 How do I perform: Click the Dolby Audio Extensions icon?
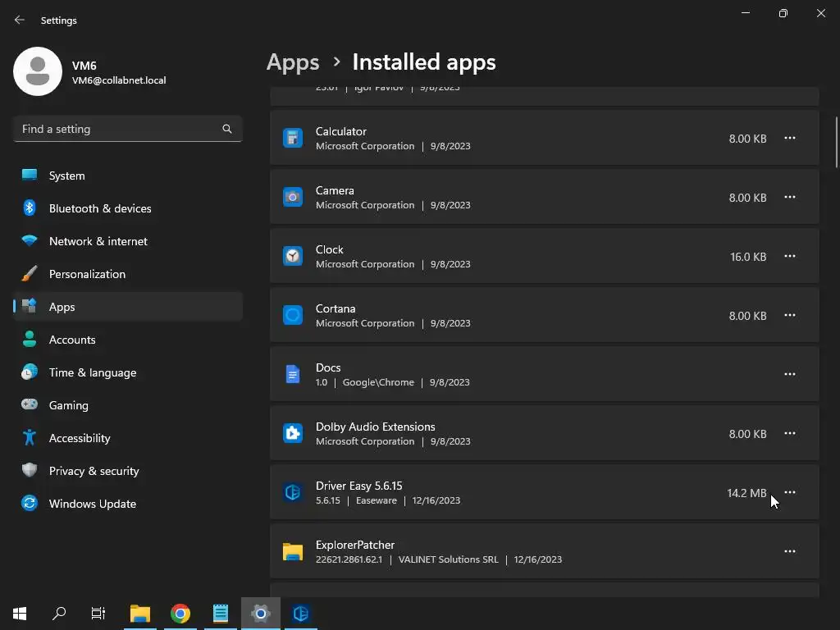[x=293, y=433]
